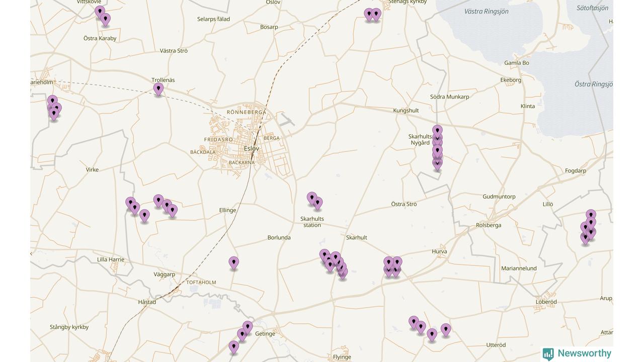
Task: Click the Ekeborg label
Action: tap(511, 80)
